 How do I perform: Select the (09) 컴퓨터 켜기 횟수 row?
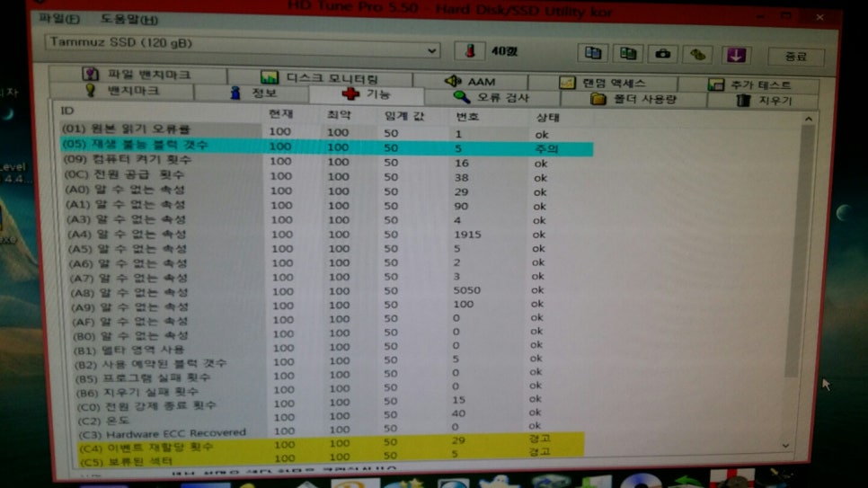click(326, 162)
